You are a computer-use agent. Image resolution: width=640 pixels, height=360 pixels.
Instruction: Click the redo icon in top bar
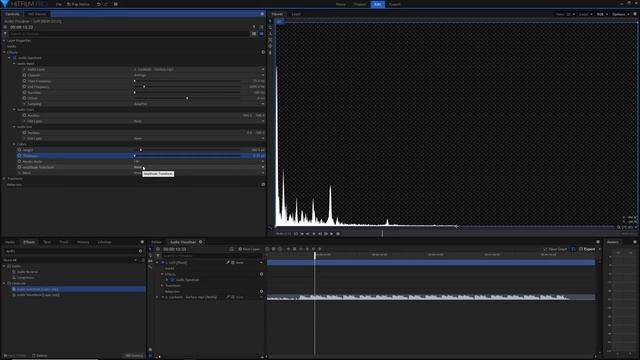click(x=106, y=4)
